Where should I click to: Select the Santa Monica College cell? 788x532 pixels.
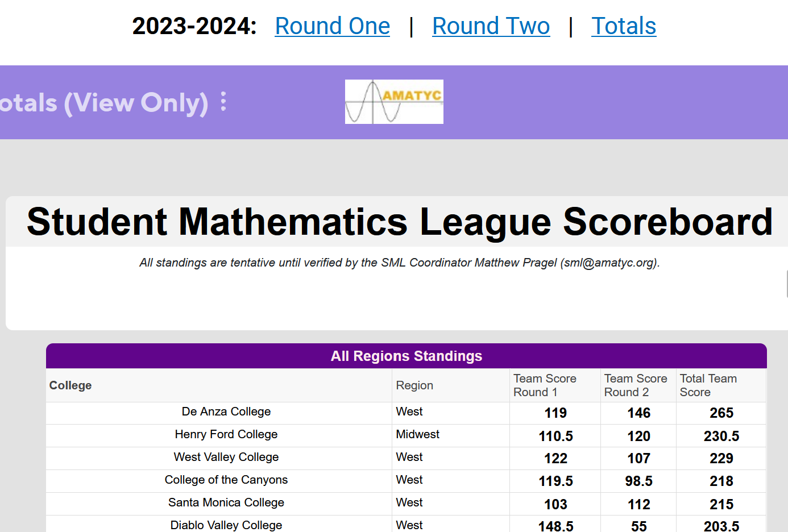point(226,503)
